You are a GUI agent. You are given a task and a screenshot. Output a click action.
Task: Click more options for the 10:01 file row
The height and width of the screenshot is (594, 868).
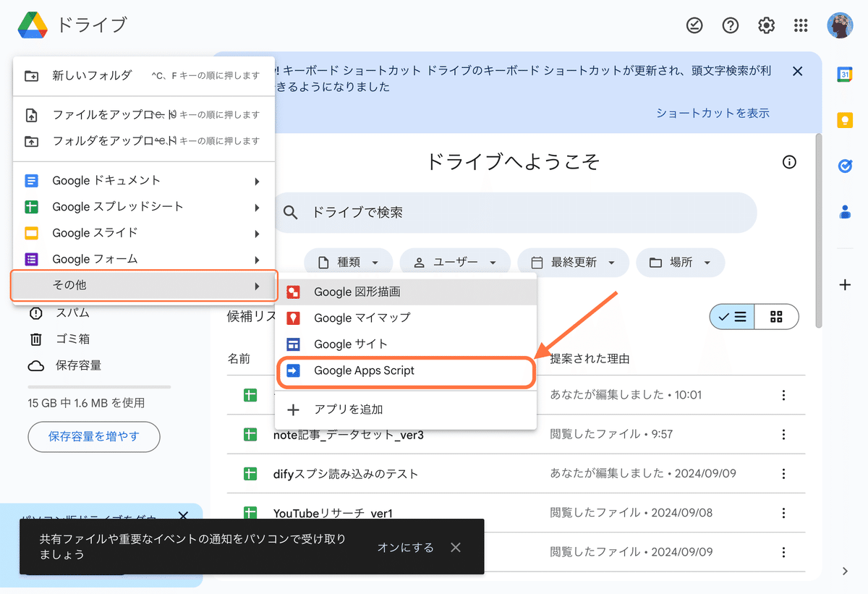(x=783, y=395)
